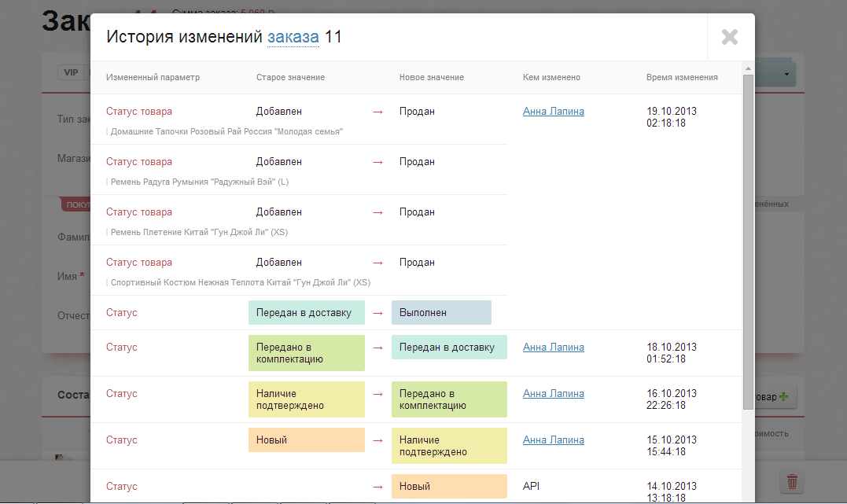Click scrollbar up arrow in history dialog
Image resolution: width=847 pixels, height=504 pixels.
(747, 69)
